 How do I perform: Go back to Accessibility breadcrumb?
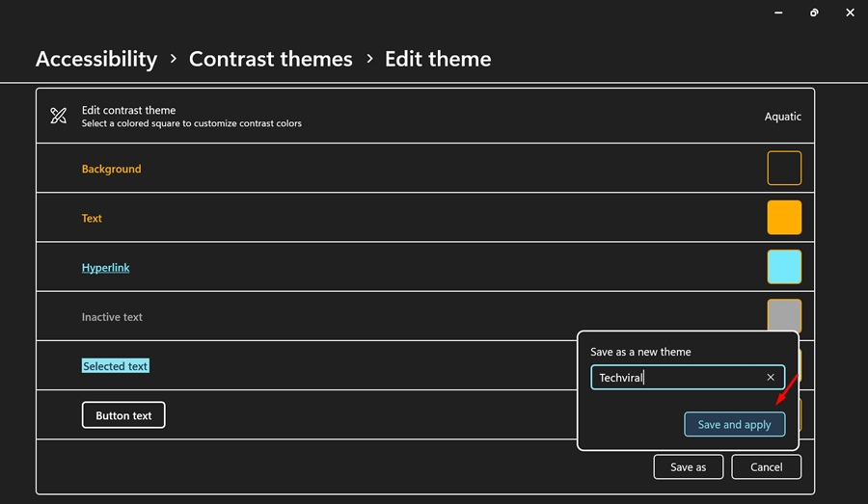point(96,59)
